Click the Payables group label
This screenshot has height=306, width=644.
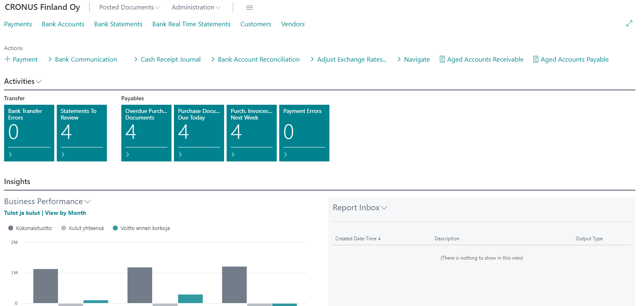[132, 99]
